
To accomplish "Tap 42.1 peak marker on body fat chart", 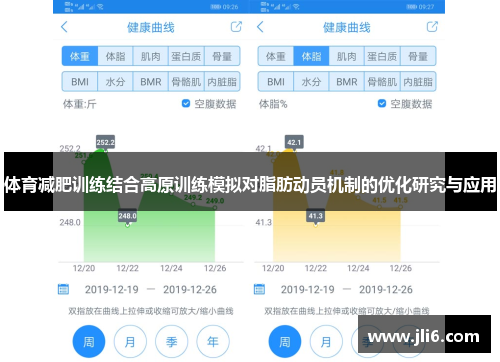I will click(294, 142).
